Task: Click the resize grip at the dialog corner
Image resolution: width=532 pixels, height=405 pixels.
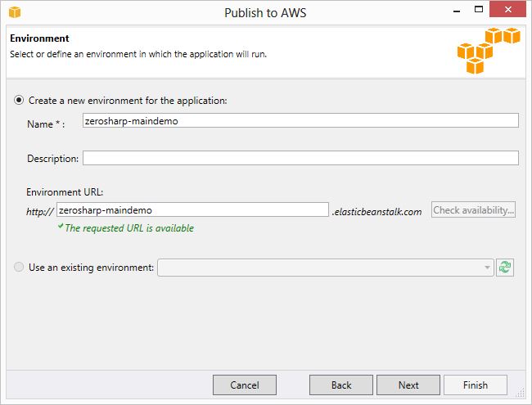Action: 520,393
